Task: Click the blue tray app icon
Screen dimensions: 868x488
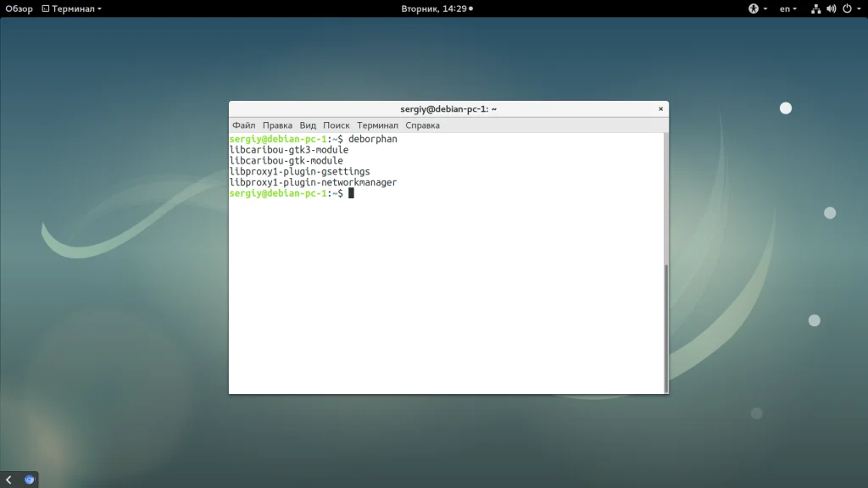Action: 29,480
